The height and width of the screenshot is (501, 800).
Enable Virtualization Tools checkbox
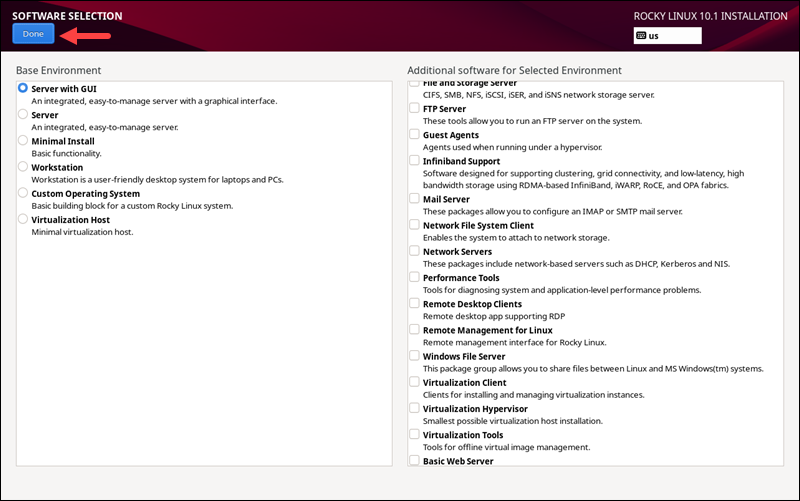(x=414, y=434)
